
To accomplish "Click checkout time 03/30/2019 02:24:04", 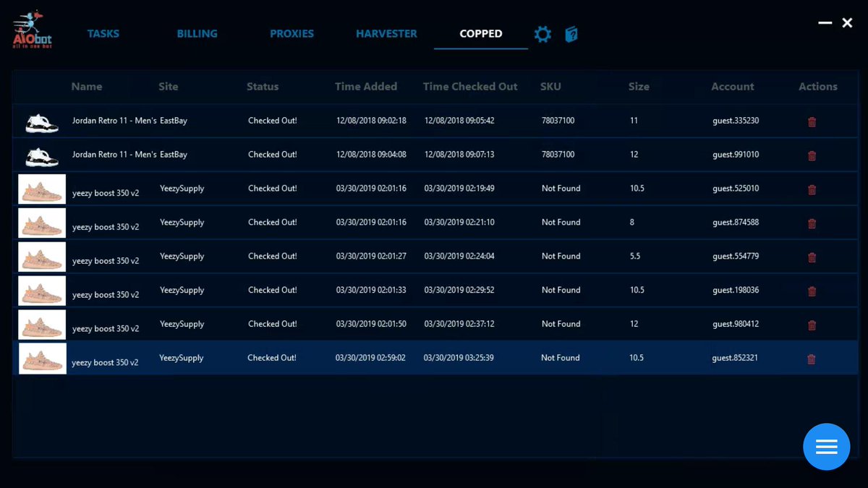I will coord(459,257).
